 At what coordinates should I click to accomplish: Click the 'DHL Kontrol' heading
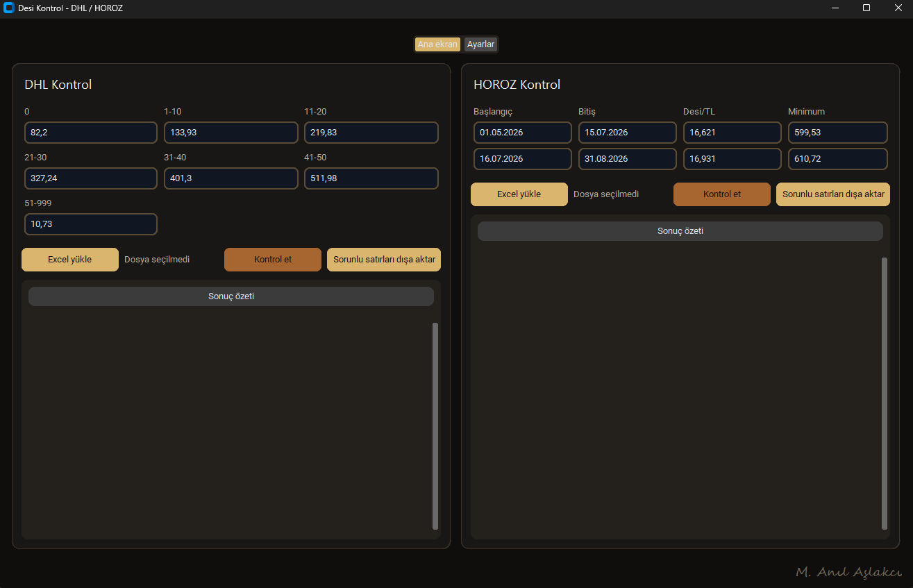click(x=58, y=85)
